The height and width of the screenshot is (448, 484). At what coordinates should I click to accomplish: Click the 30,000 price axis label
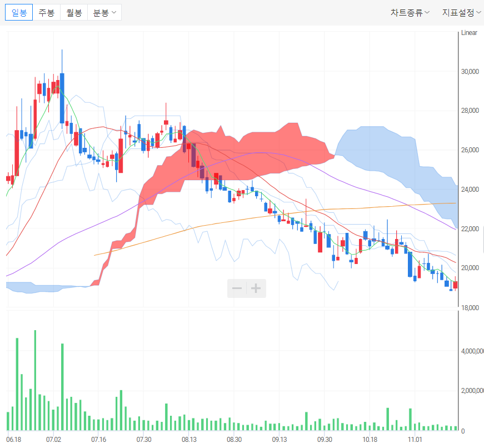coord(470,72)
